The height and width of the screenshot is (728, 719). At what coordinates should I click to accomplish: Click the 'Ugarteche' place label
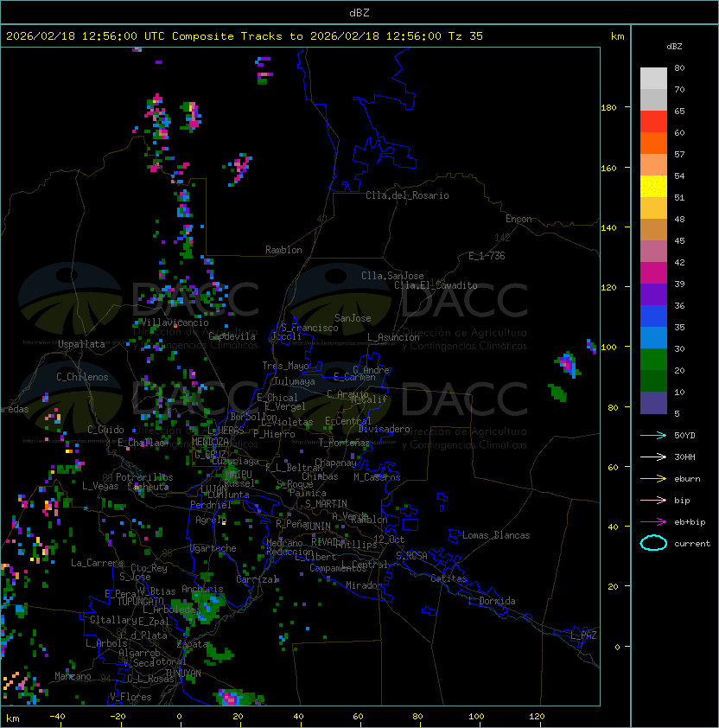point(213,548)
